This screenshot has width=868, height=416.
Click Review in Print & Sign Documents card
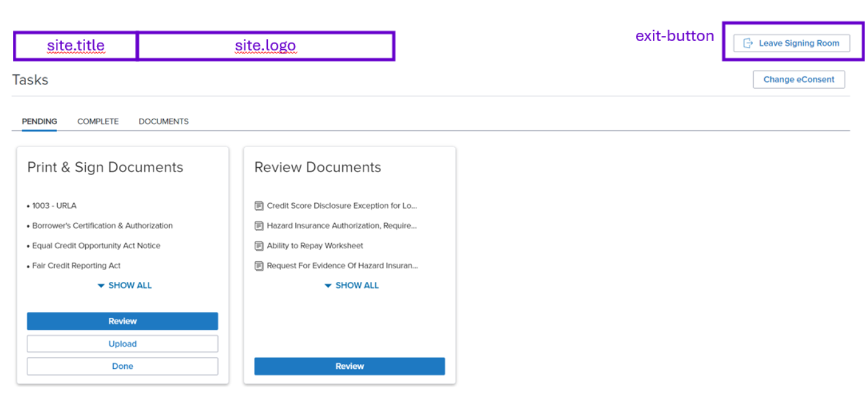[122, 321]
